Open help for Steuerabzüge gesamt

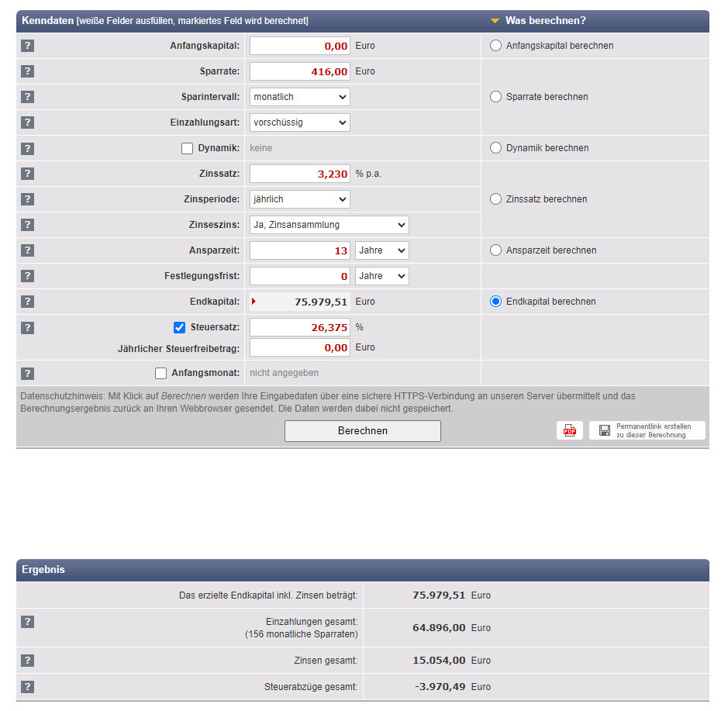point(27,686)
